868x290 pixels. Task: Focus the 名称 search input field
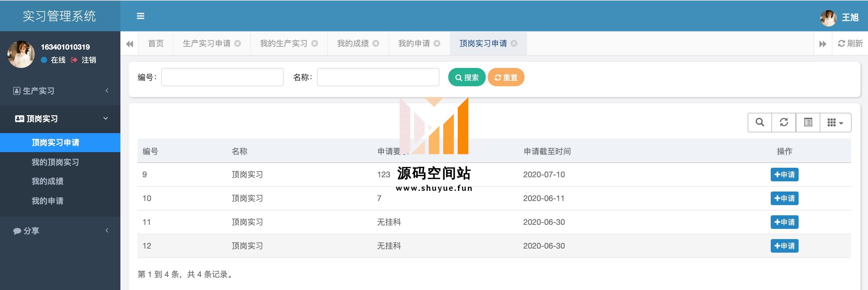pyautogui.click(x=378, y=77)
